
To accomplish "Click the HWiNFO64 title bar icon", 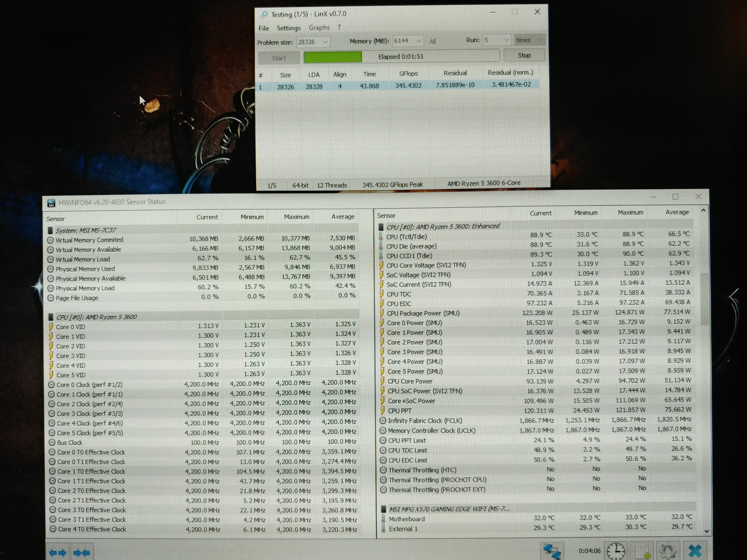I will (x=51, y=203).
